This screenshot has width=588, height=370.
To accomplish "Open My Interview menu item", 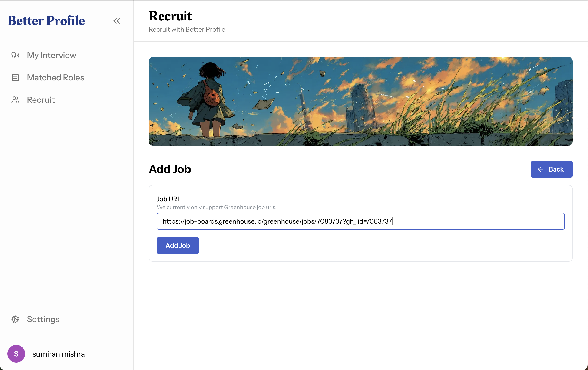I will pyautogui.click(x=52, y=55).
